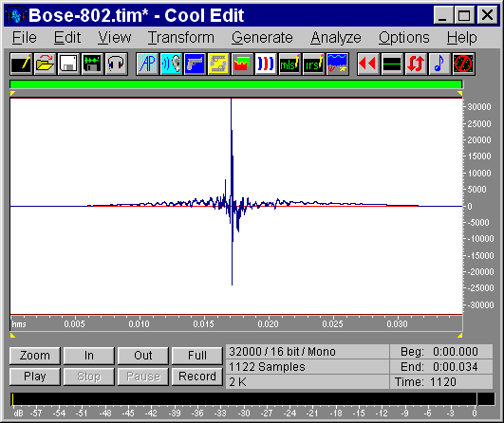
Task: Click the red up-down arrows icon
Action: pyautogui.click(x=416, y=64)
